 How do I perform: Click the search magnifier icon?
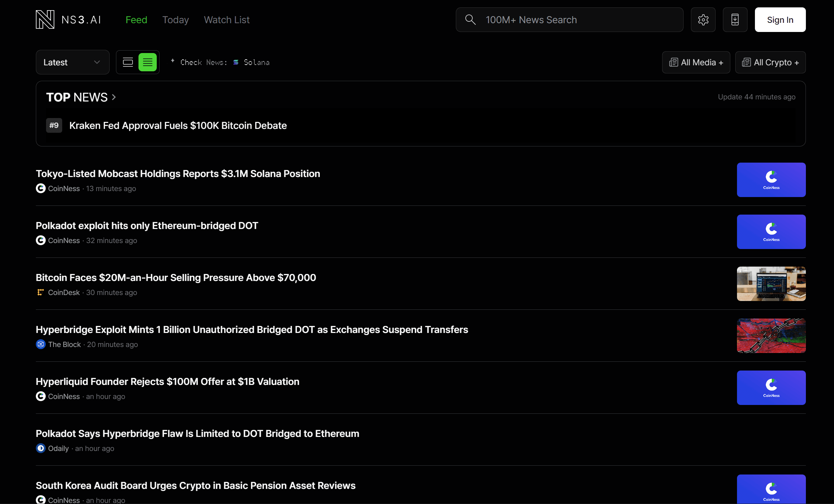[470, 20]
